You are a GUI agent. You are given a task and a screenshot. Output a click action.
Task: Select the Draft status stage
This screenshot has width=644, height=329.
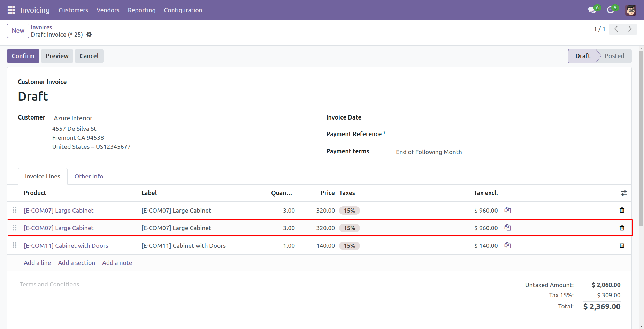[x=582, y=56]
